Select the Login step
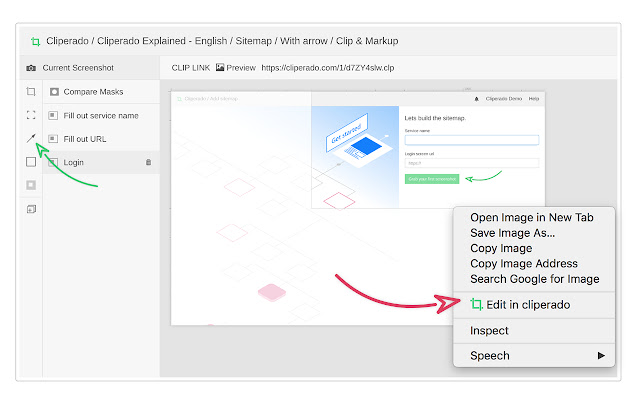640x400 pixels. point(101,162)
